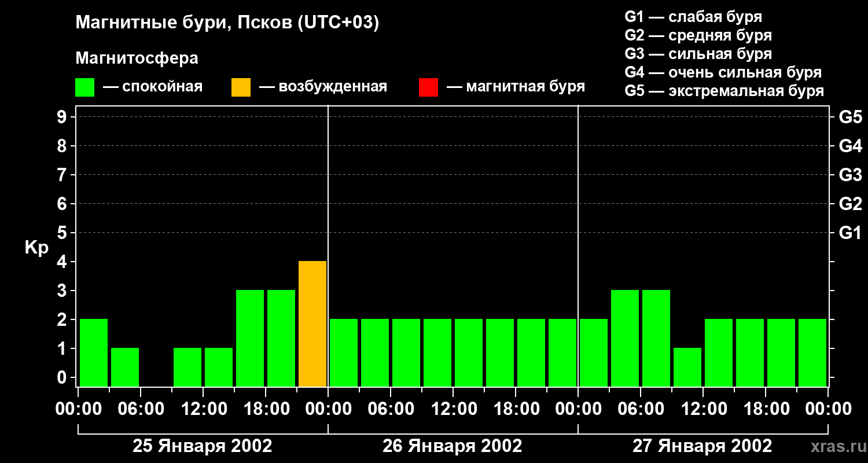Viewport: 868px width, 463px height.
Task: Click the '18:00' time label under 25 Января
Action: [266, 410]
